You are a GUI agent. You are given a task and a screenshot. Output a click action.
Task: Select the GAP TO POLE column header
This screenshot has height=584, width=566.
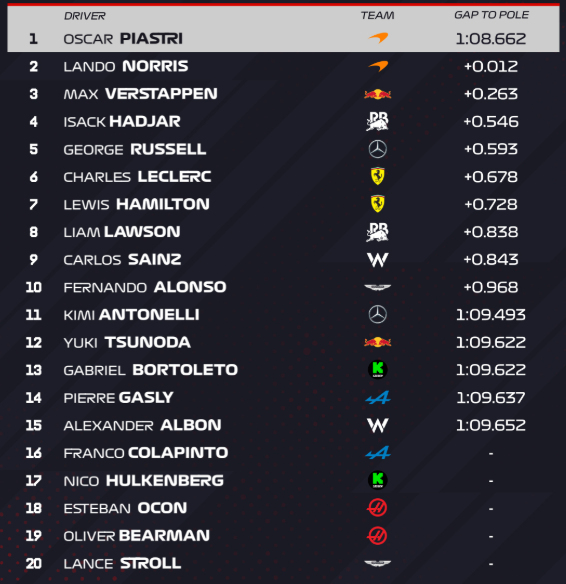pos(491,15)
